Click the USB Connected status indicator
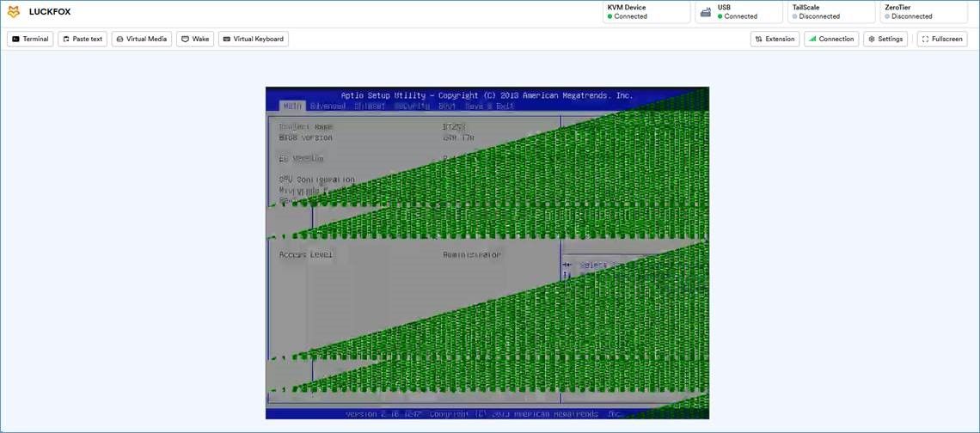This screenshot has width=980, height=433. (x=738, y=12)
